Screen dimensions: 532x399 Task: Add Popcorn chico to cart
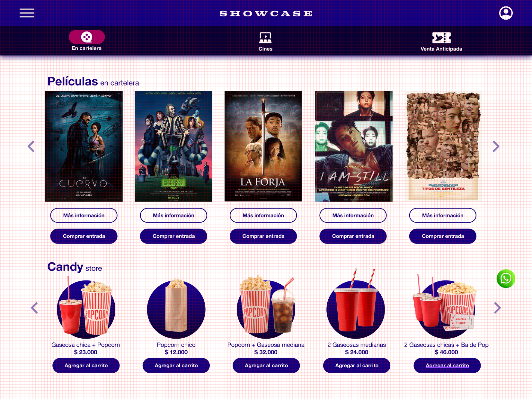176,365
